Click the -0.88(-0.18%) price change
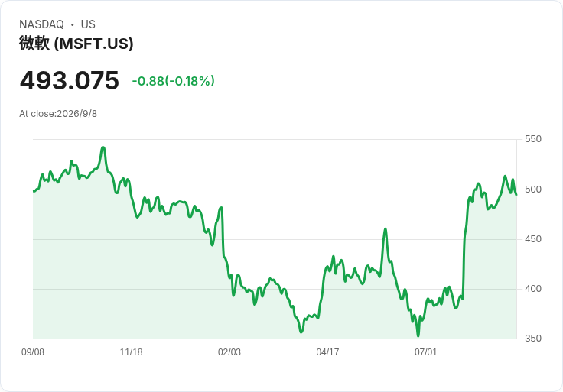Viewport: 563px width, 392px height. point(174,81)
